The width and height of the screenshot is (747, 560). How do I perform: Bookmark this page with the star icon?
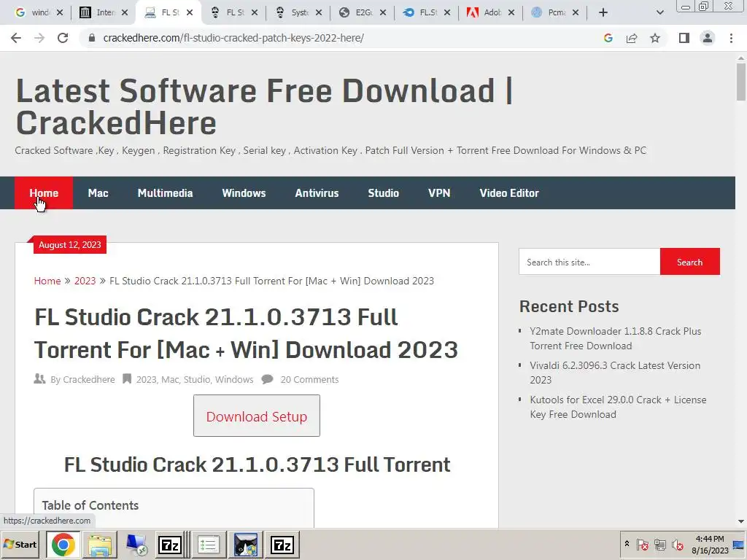click(x=655, y=38)
